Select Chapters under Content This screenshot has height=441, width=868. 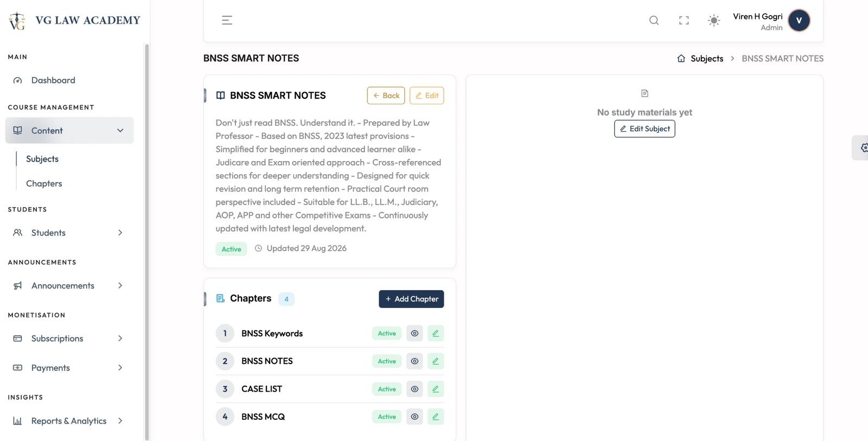[44, 183]
